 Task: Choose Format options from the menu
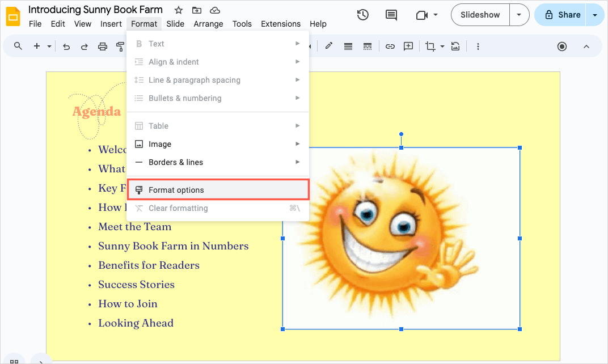(x=218, y=190)
